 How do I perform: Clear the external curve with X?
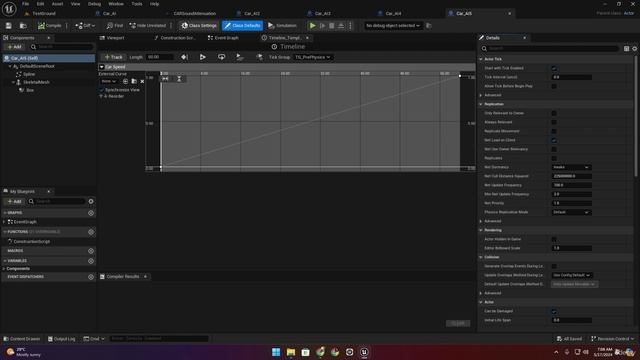[x=142, y=81]
